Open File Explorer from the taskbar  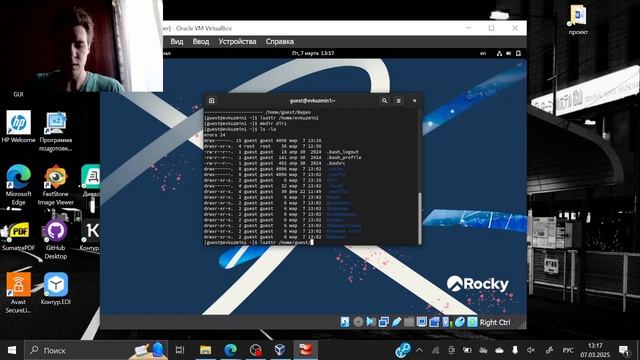pos(205,350)
